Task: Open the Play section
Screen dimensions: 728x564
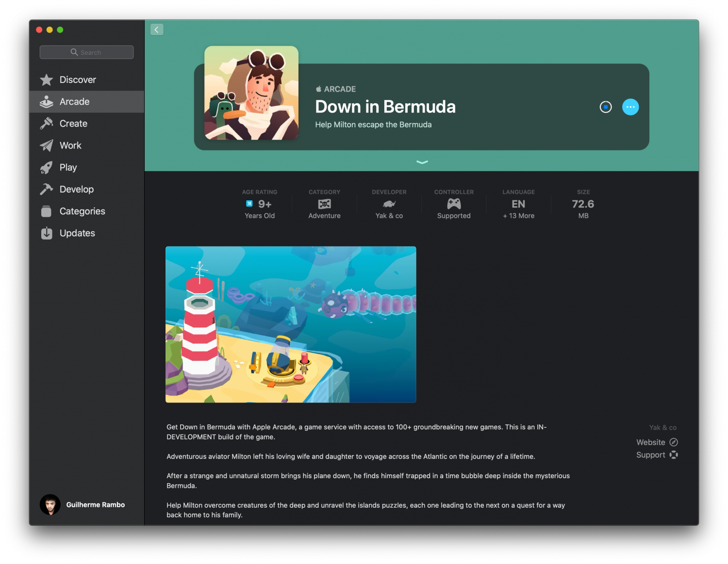Action: [x=87, y=167]
